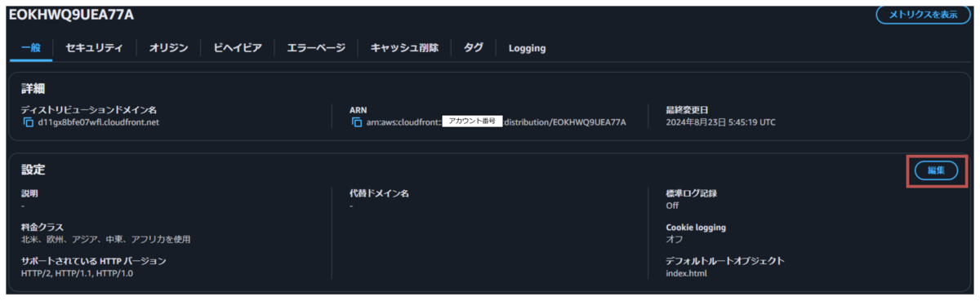This screenshot has width=980, height=301.
Task: Click the メトリクスを表示 button
Action: point(923,15)
